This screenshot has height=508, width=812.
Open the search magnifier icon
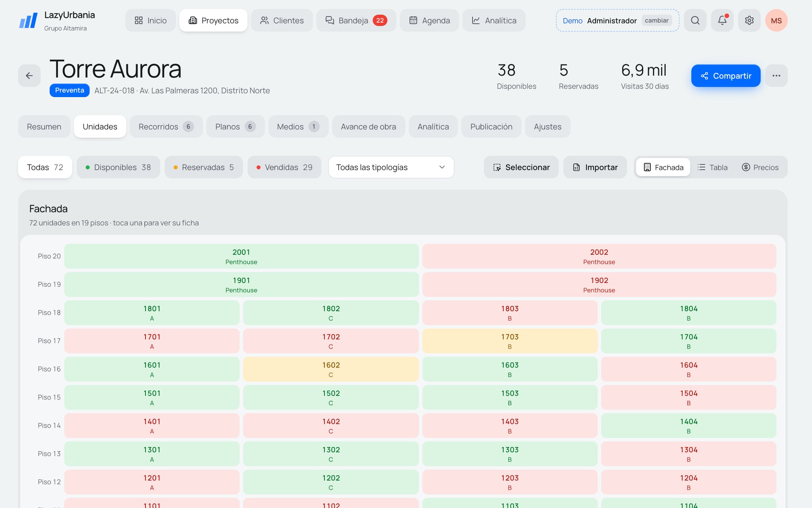tap(695, 20)
